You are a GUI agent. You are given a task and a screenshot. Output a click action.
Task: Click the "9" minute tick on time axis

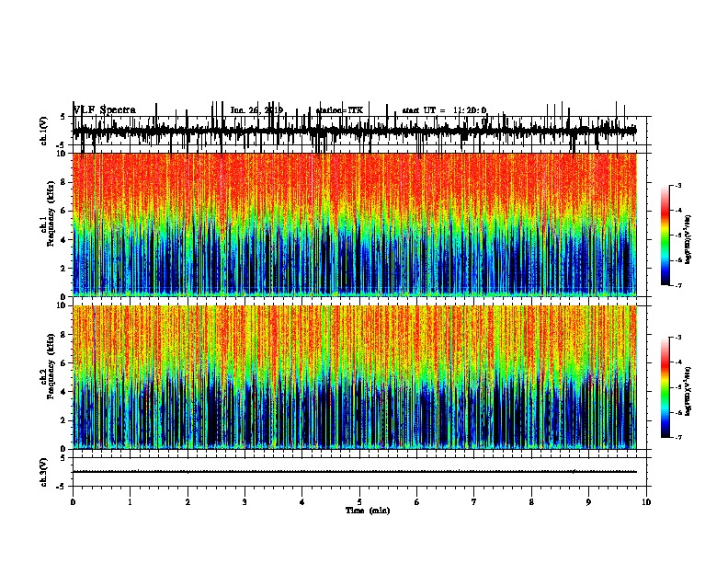588,502
